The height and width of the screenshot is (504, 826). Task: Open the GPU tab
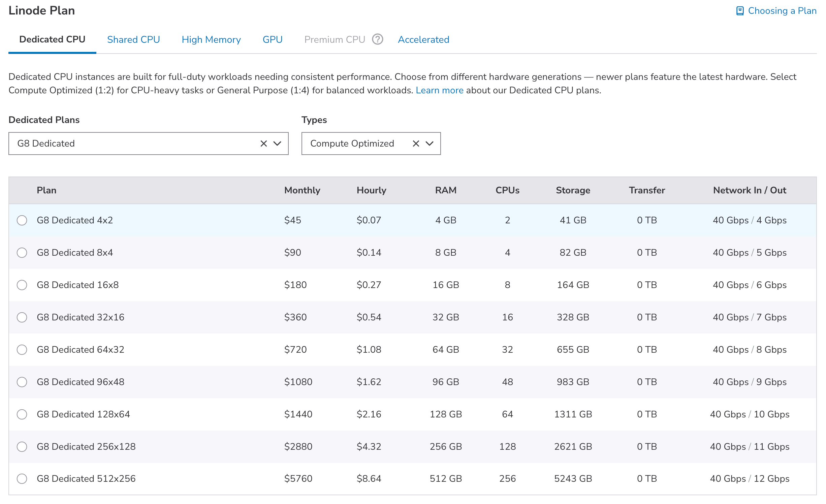point(273,39)
